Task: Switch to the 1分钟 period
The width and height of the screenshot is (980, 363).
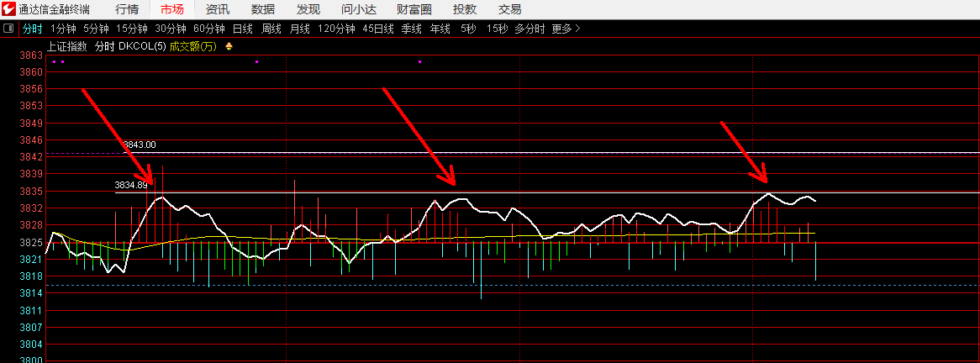Action: pyautogui.click(x=62, y=29)
